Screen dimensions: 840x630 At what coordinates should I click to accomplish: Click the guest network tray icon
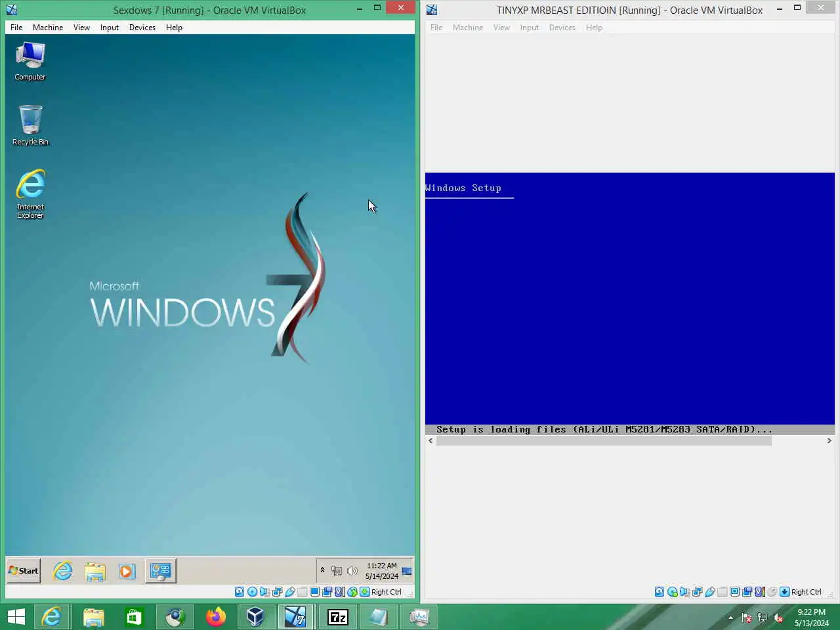point(337,571)
